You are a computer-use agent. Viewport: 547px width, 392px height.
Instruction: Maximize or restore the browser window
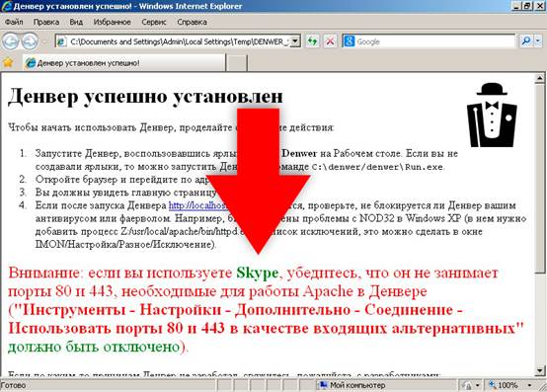527,6
